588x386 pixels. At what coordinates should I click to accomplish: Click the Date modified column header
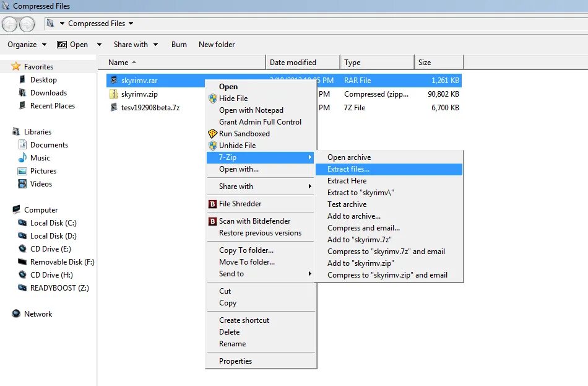pos(303,63)
